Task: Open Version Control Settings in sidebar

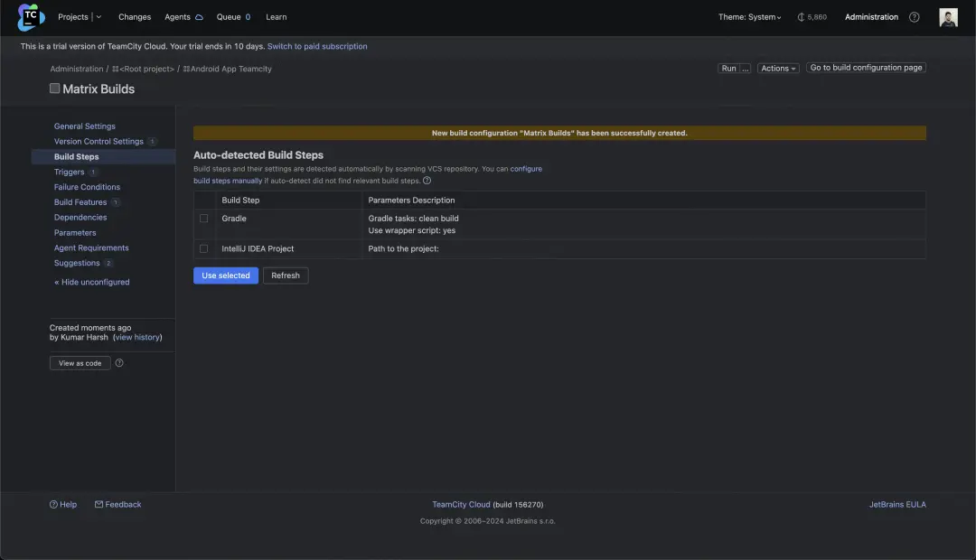Action: pyautogui.click(x=99, y=142)
